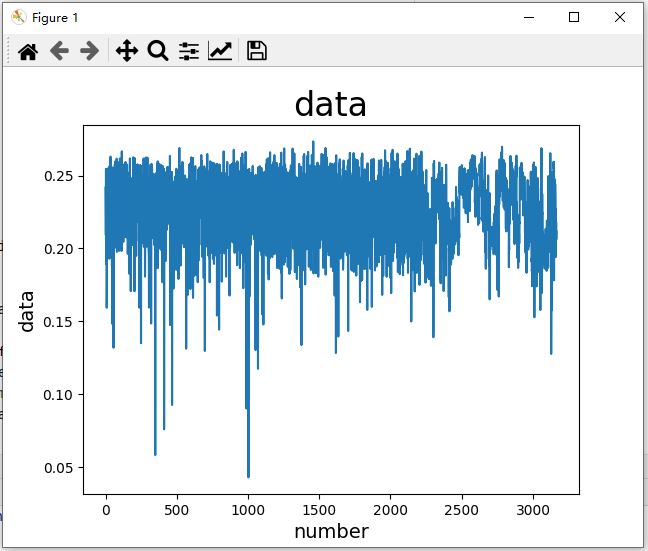648x551 pixels.
Task: Select the Zoom to rectangle tool
Action: pos(158,51)
